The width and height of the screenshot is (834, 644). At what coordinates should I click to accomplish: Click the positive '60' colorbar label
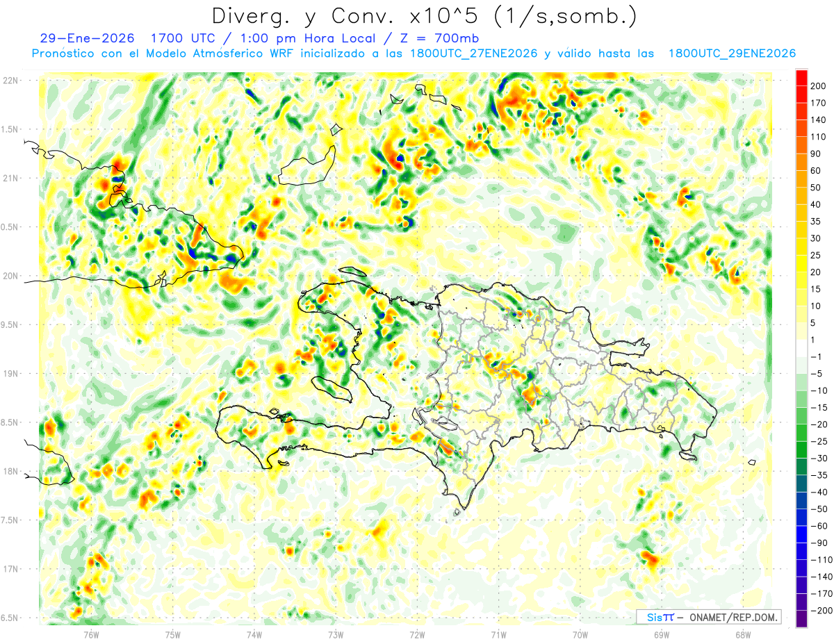(816, 170)
